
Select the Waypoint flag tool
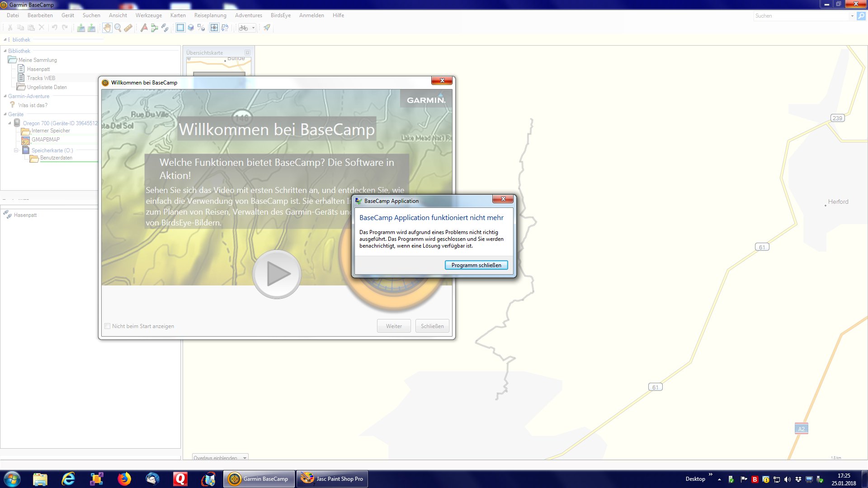144,28
